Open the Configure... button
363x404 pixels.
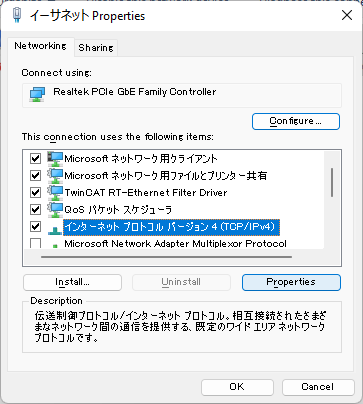coord(296,121)
